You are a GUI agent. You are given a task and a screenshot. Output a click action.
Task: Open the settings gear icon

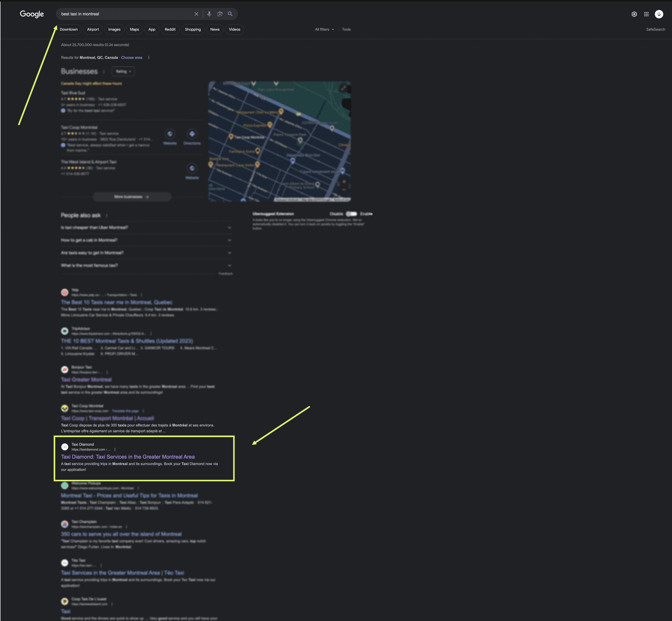pos(634,14)
